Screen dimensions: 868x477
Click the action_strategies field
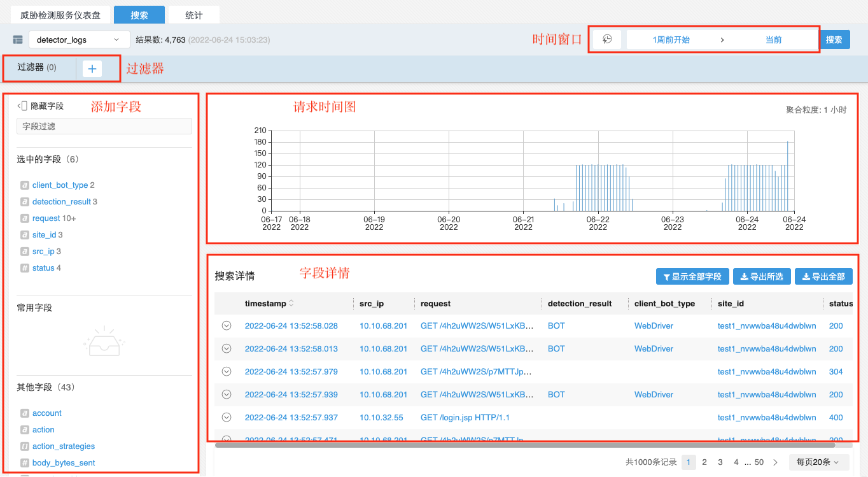(64, 446)
